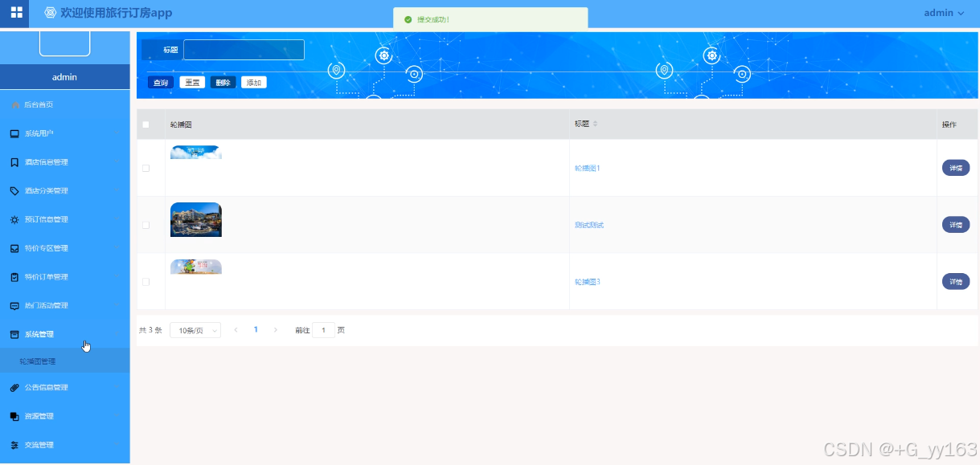Click the green success check icon in notification
The width and height of the screenshot is (980, 465).
pos(408,19)
